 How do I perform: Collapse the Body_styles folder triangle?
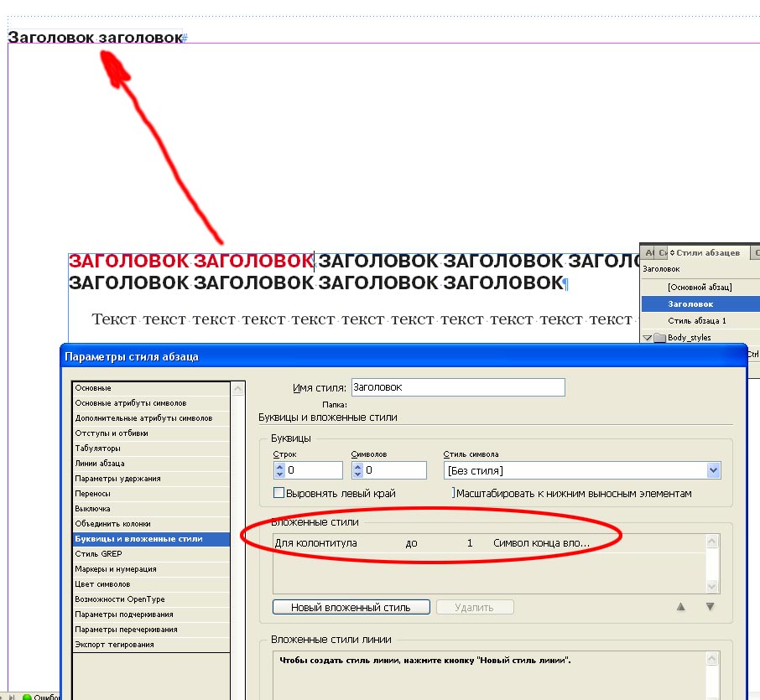(647, 338)
